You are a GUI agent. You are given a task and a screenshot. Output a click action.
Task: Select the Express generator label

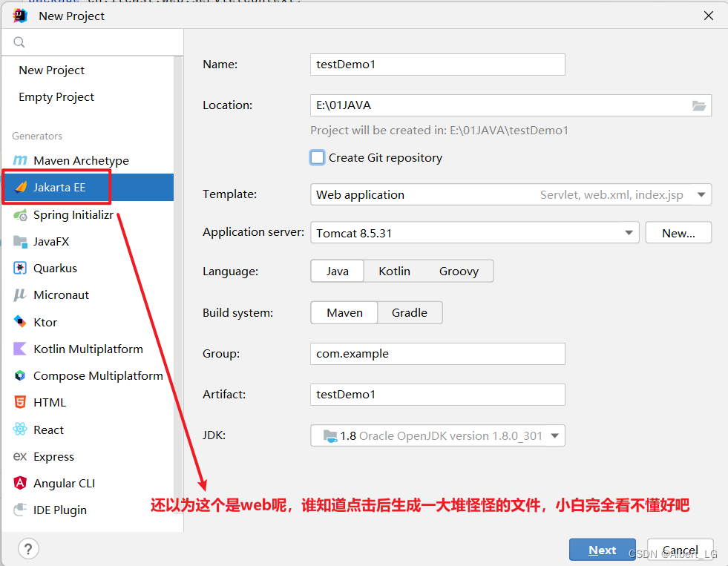[53, 456]
